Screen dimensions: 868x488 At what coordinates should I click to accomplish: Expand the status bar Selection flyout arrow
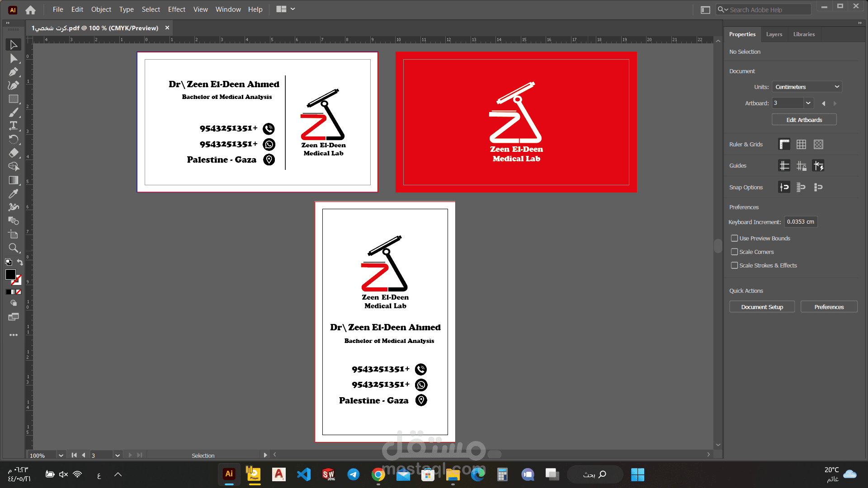[x=265, y=455]
